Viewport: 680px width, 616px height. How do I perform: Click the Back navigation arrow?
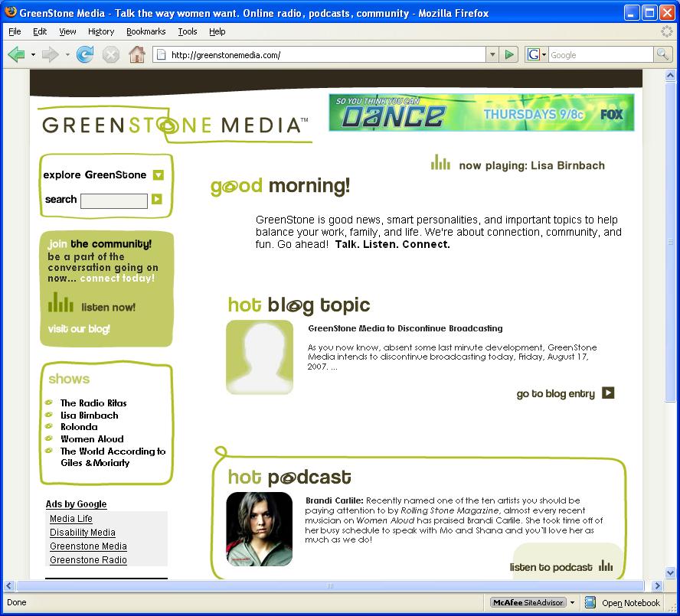pyautogui.click(x=17, y=54)
